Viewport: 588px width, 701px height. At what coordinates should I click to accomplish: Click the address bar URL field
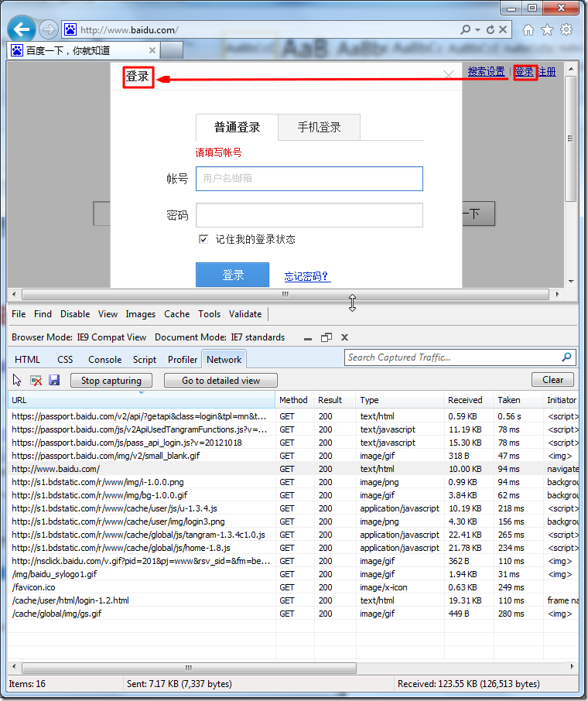pyautogui.click(x=268, y=30)
